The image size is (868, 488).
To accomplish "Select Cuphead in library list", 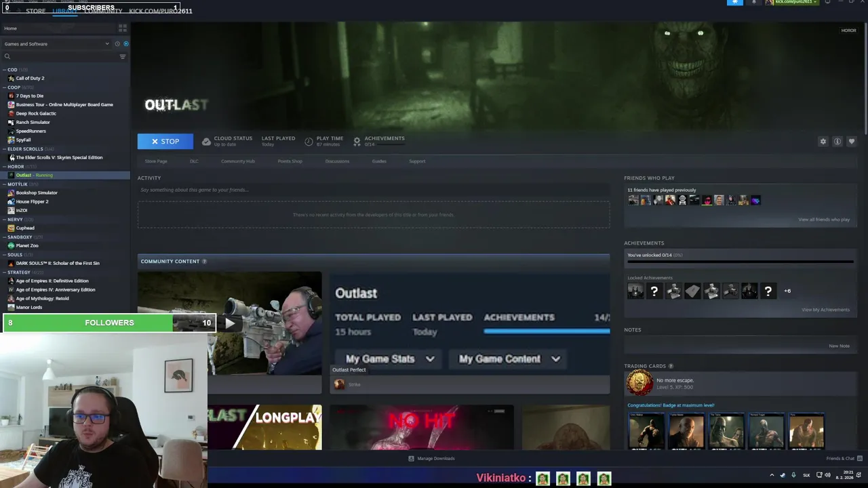I will point(25,228).
